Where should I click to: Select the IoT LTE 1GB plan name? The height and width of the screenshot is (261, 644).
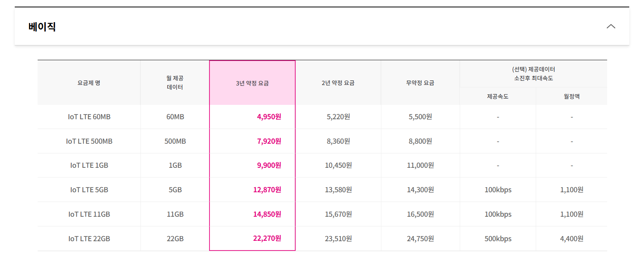coord(89,165)
